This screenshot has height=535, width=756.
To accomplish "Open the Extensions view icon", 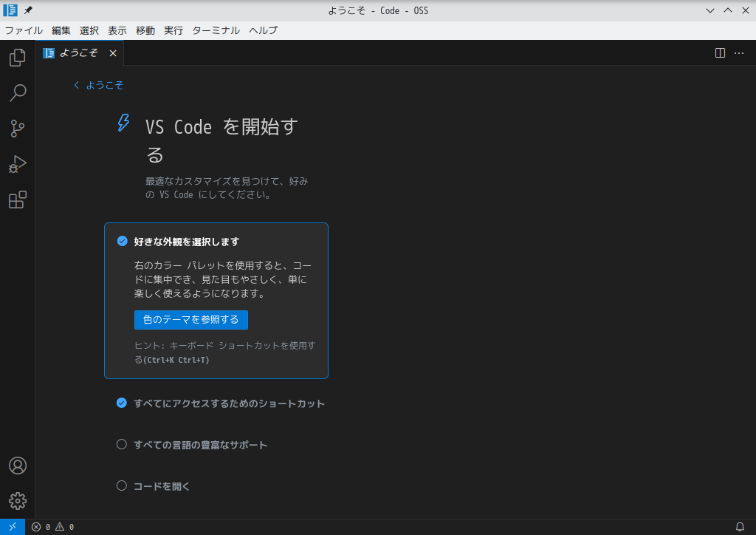I will coord(18,200).
